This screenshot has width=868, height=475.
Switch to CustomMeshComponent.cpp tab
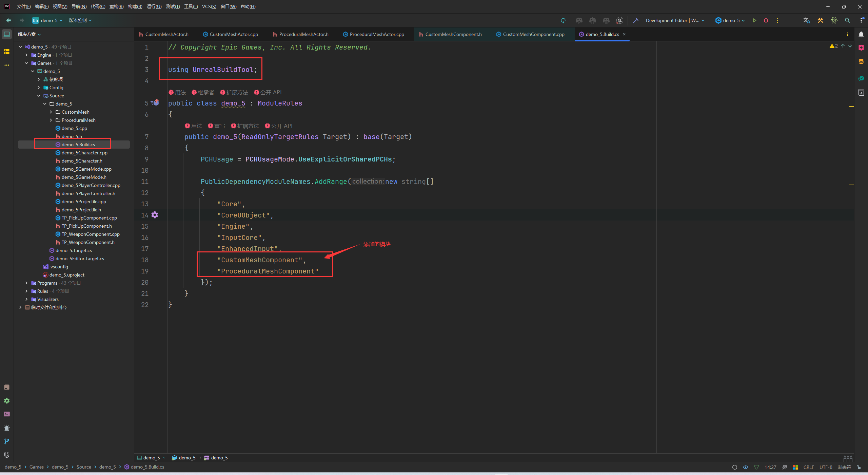[x=533, y=34]
